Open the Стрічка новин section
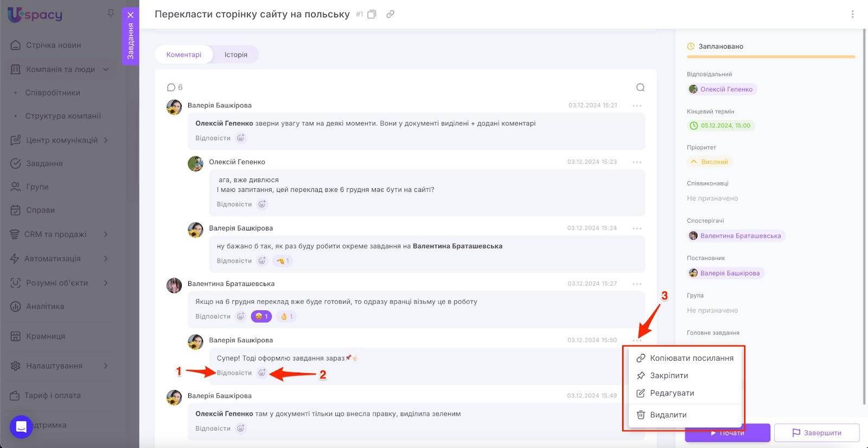 coord(53,45)
